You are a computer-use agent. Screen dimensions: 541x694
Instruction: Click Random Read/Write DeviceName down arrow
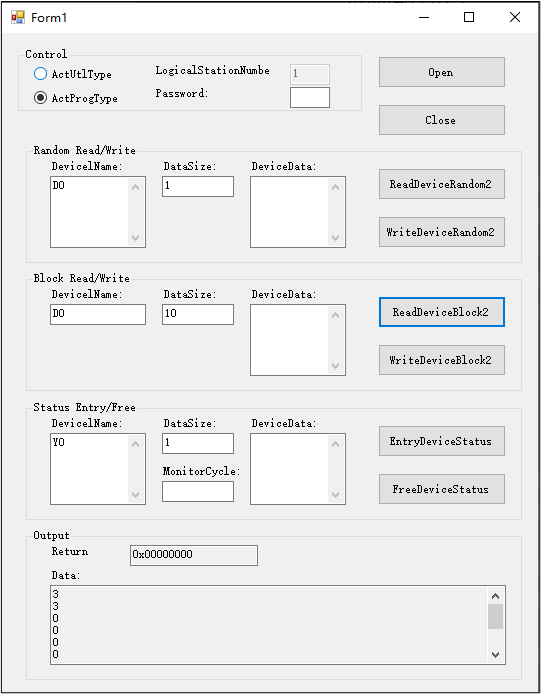(135, 238)
